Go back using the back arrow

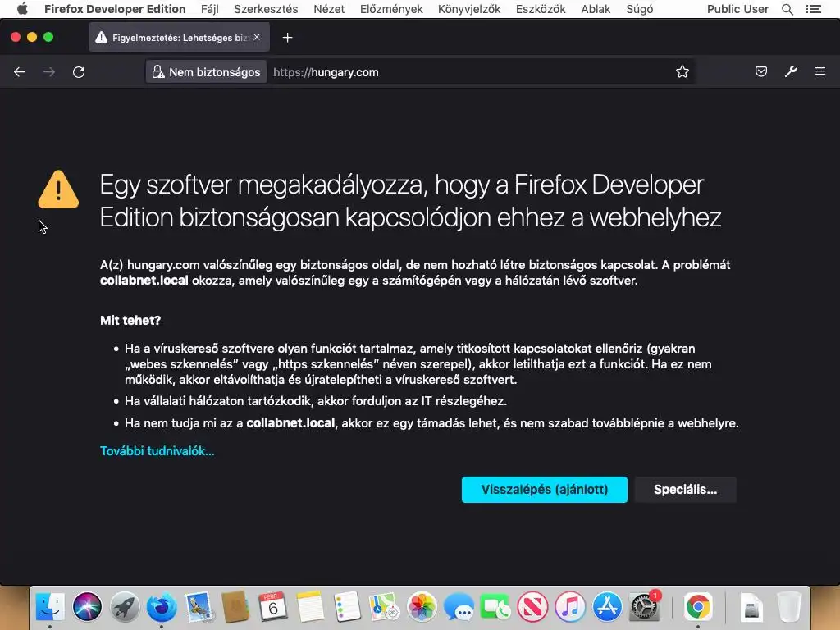(20, 72)
